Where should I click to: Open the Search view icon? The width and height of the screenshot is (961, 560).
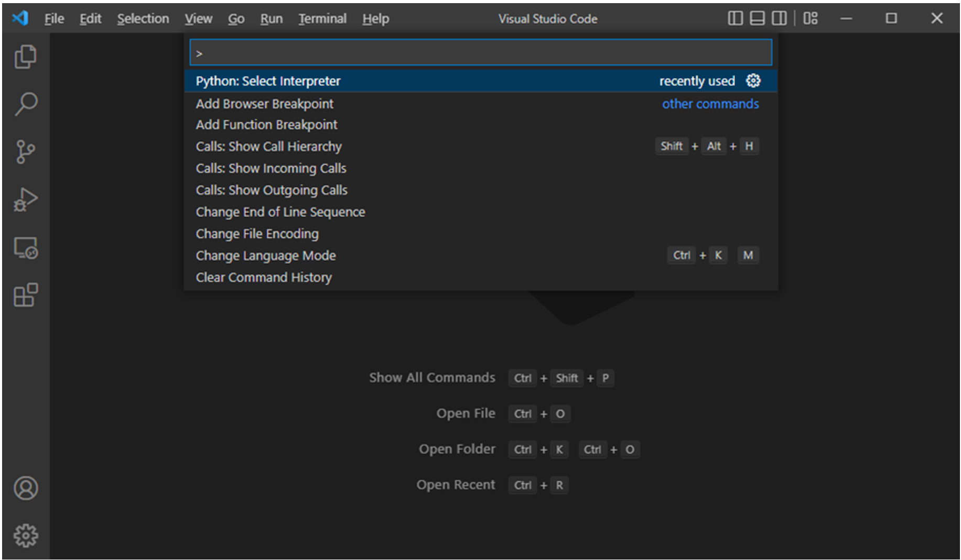pos(25,104)
